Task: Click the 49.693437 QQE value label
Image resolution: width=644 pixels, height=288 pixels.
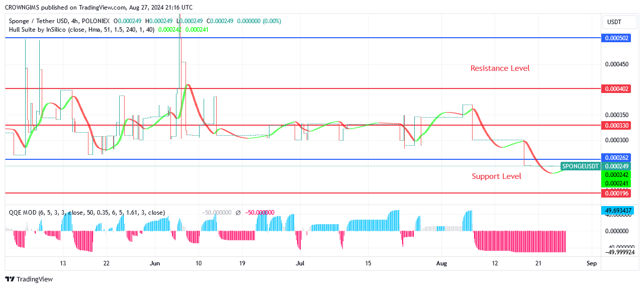Action: (617, 210)
